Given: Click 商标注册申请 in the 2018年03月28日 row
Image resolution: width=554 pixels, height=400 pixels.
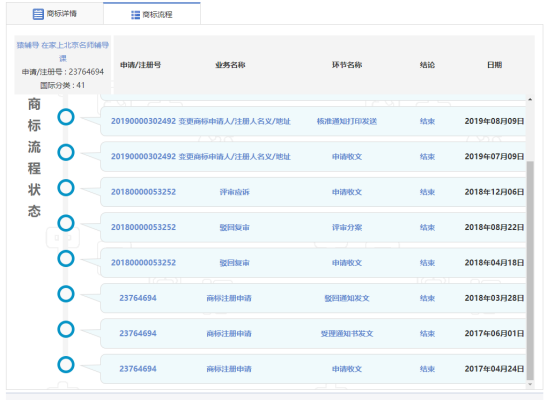Looking at the screenshot, I should point(229,298).
